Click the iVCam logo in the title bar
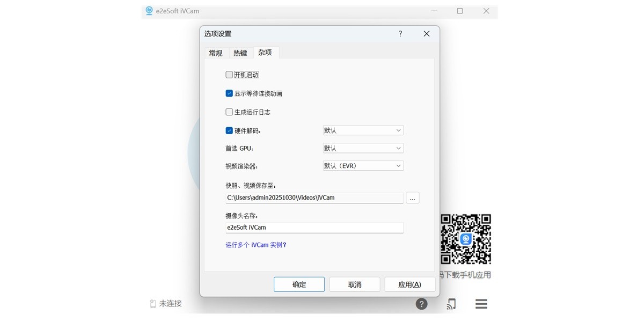Image resolution: width=644 pixels, height=322 pixels. coord(149,11)
